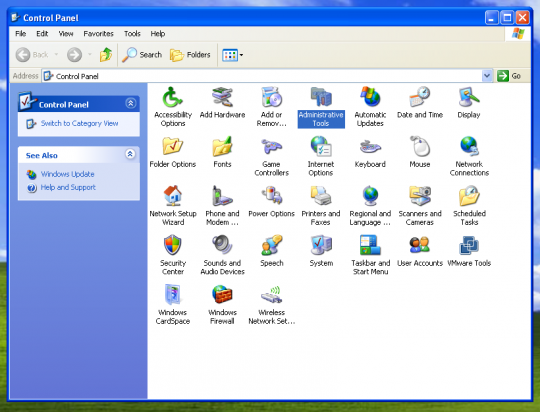Open the Favorites menu
Viewport: 540px width, 412px height.
(x=98, y=34)
